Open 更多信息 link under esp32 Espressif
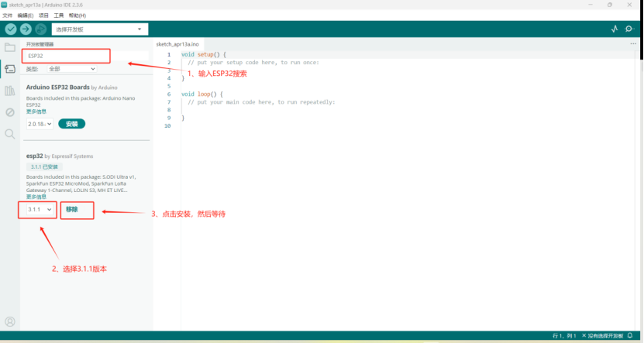This screenshot has width=644, height=343. (36, 197)
